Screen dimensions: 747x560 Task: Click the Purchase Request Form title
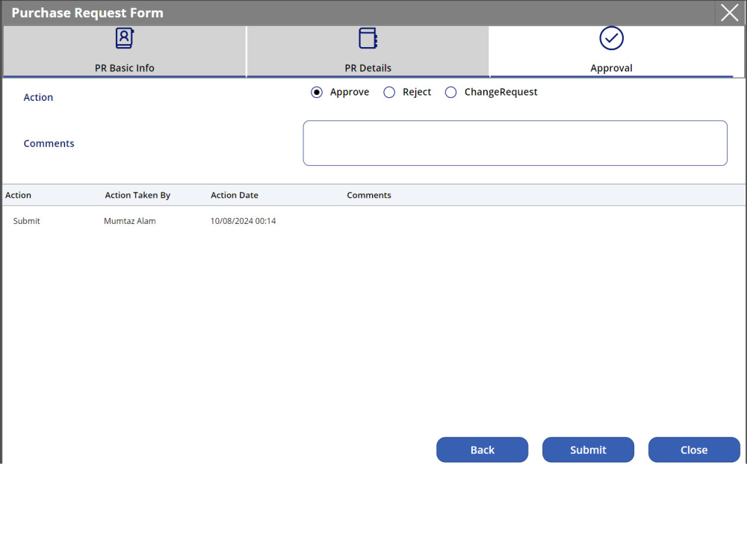[87, 13]
